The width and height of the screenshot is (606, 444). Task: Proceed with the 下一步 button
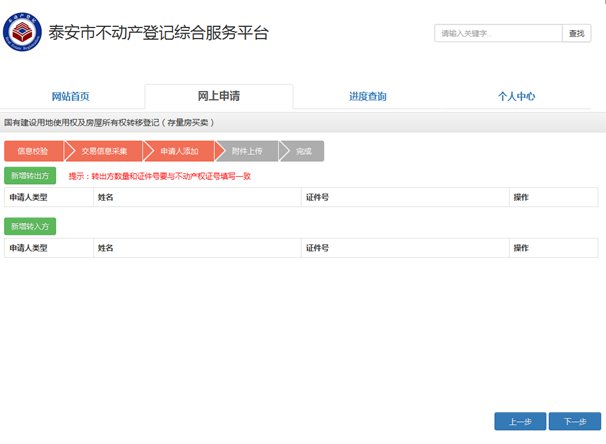tap(575, 421)
